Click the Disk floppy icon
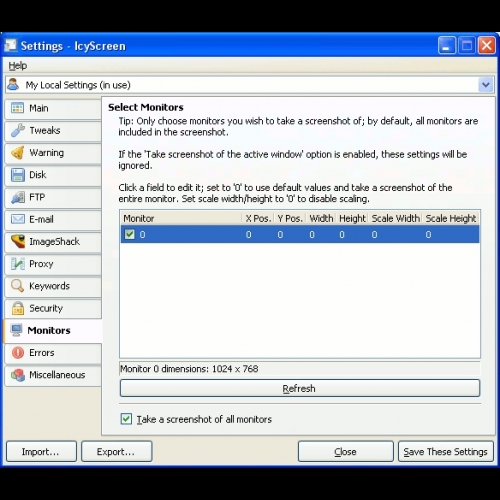This screenshot has width=500, height=500. coord(18,175)
